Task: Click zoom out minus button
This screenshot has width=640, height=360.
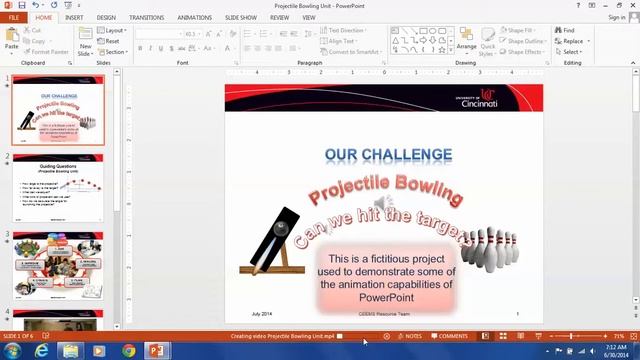Action: pos(551,336)
